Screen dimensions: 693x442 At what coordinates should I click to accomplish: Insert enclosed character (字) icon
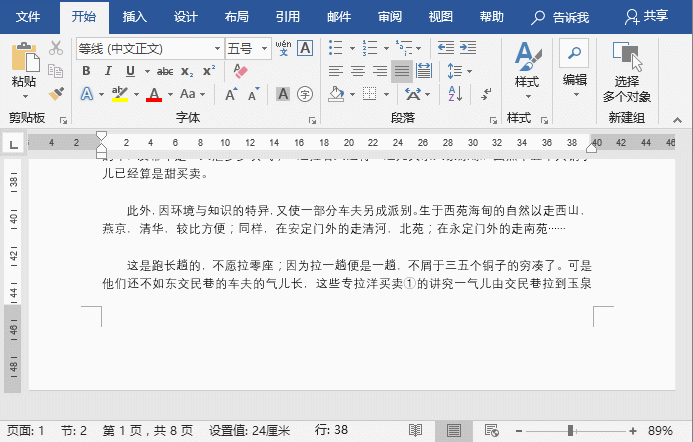[305, 94]
